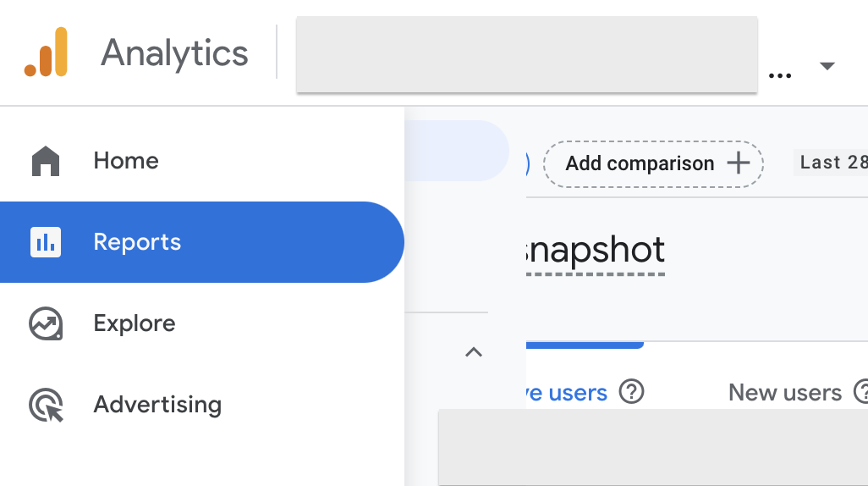Open the account selector dropdown arrow
This screenshot has height=486, width=868.
pos(827,66)
